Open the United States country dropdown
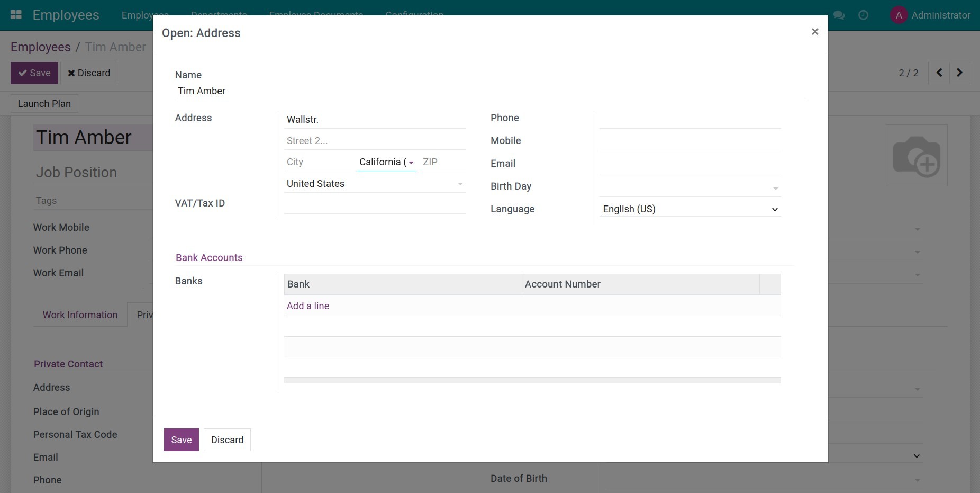The width and height of the screenshot is (980, 493). tap(460, 184)
